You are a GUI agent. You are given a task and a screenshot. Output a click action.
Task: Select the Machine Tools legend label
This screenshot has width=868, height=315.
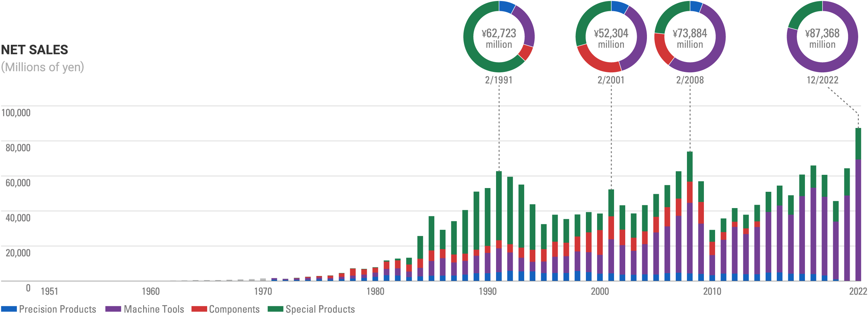pyautogui.click(x=154, y=309)
